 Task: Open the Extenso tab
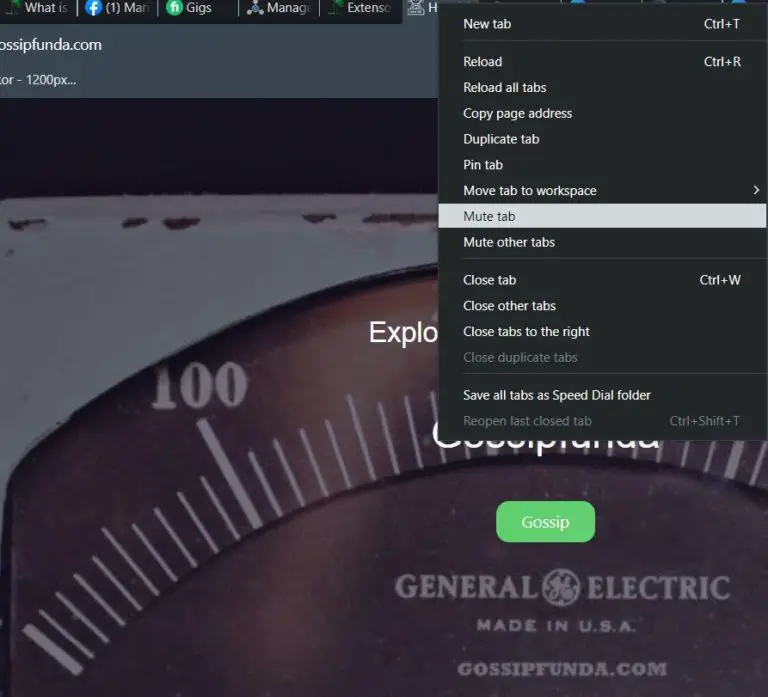(x=360, y=8)
